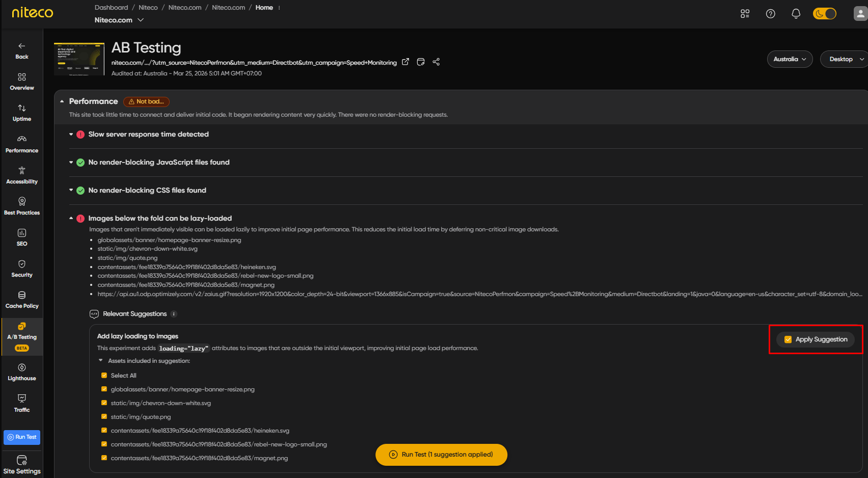Image resolution: width=868 pixels, height=478 pixels.
Task: Click the Not bad... status badge
Action: click(x=146, y=101)
